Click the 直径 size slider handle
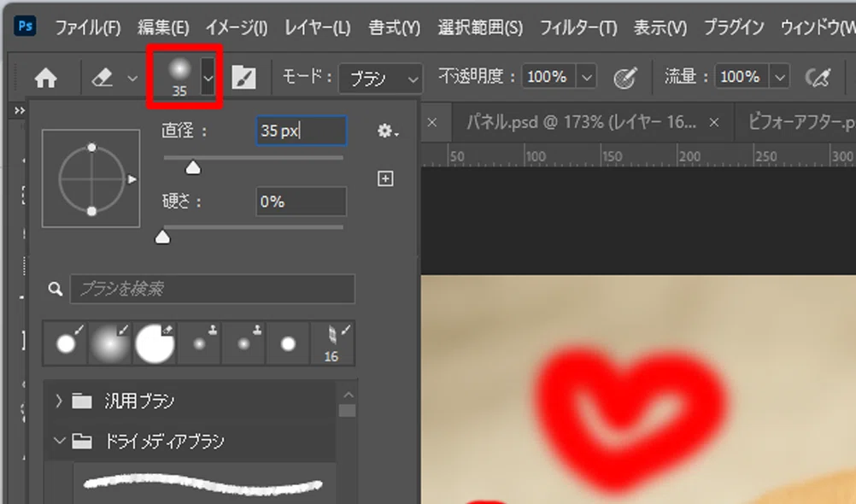Image resolution: width=856 pixels, height=504 pixels. (193, 167)
